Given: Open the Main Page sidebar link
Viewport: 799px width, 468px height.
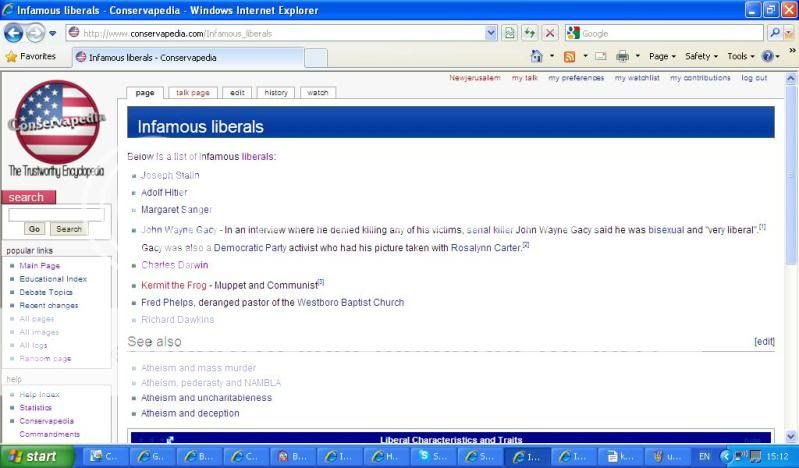Looking at the screenshot, I should click(40, 266).
